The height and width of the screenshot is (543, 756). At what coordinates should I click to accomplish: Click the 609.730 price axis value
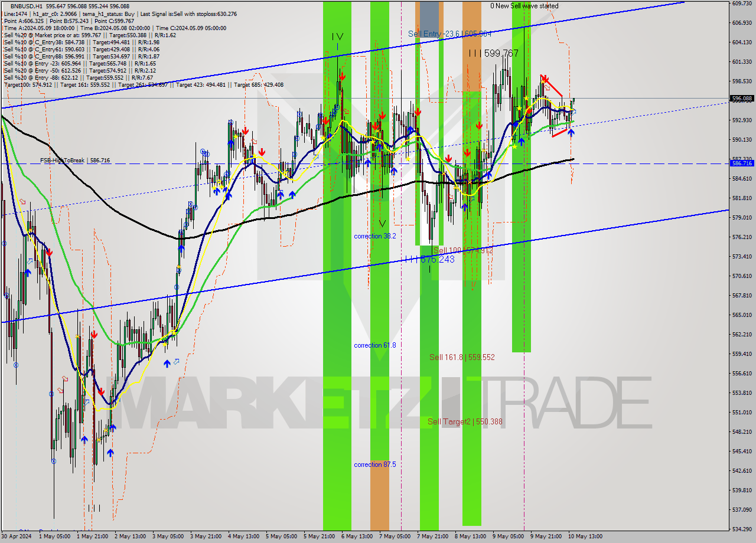click(x=741, y=4)
